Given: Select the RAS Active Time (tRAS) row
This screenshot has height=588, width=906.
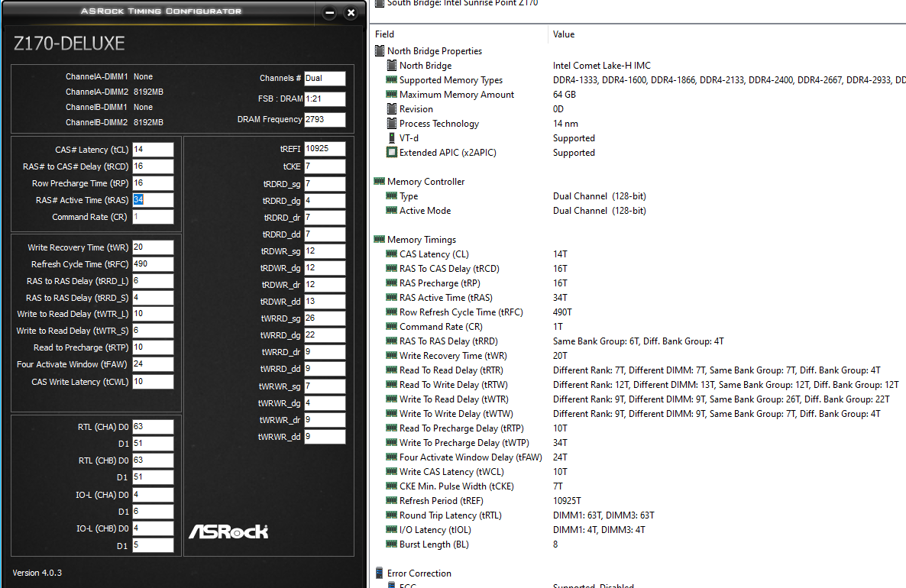Looking at the screenshot, I should [639, 298].
